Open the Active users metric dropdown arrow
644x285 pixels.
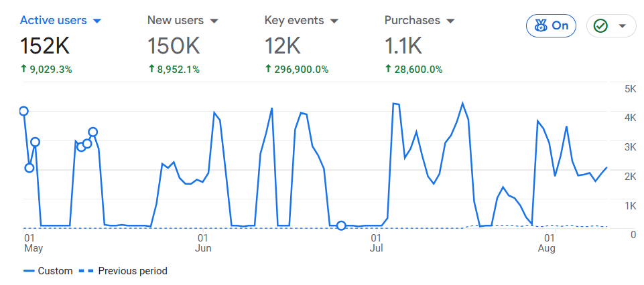click(x=97, y=21)
